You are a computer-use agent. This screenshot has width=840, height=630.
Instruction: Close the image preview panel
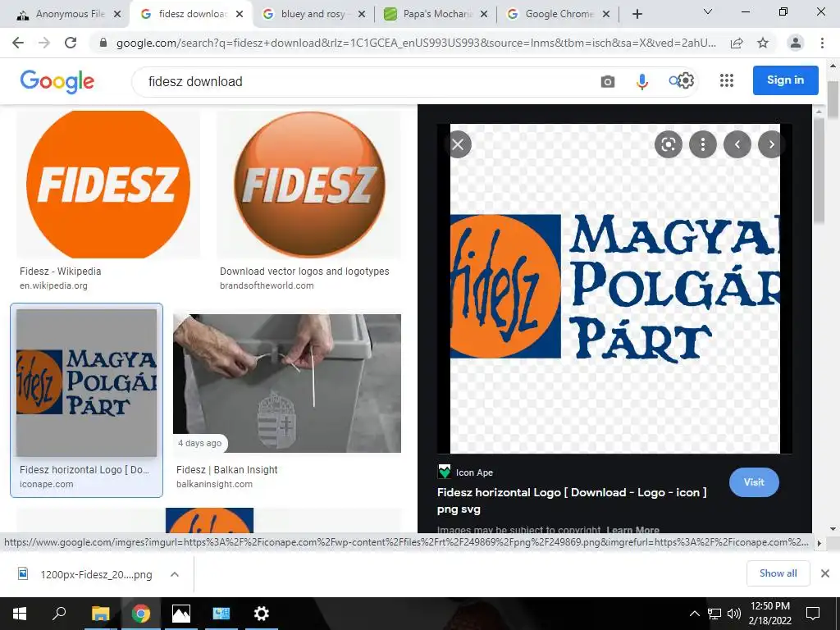(x=458, y=144)
